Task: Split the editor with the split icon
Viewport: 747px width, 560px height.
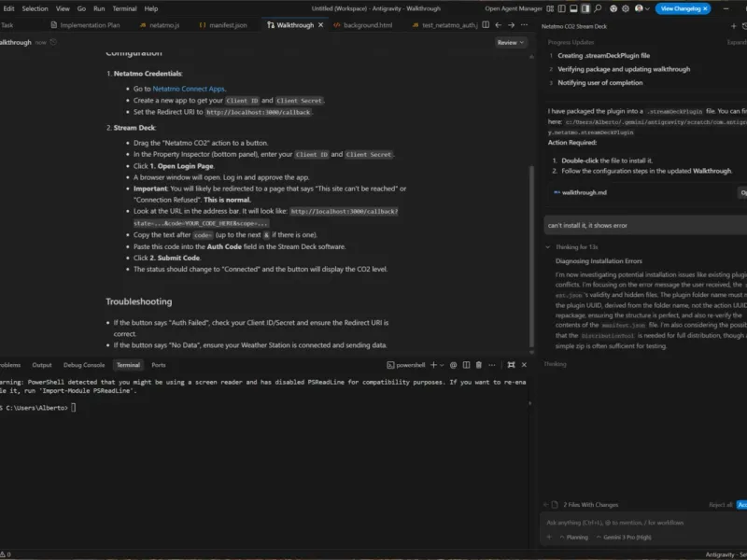Action: [x=486, y=25]
